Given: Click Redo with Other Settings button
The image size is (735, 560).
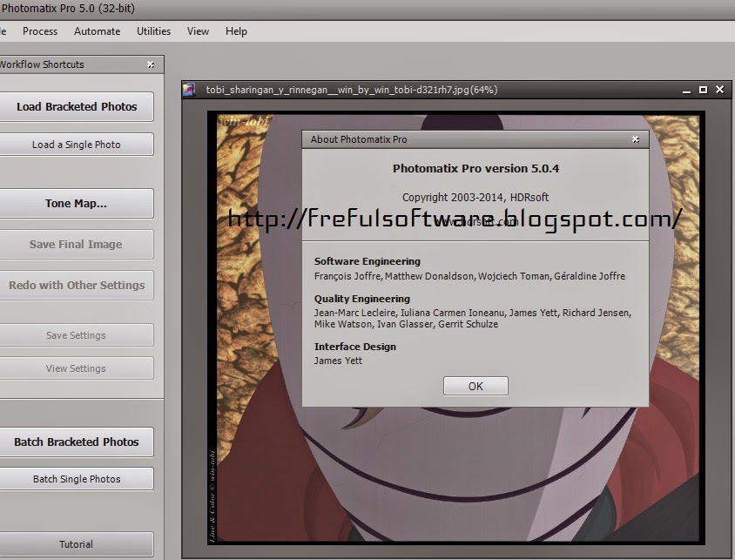Looking at the screenshot, I should click(x=77, y=285).
